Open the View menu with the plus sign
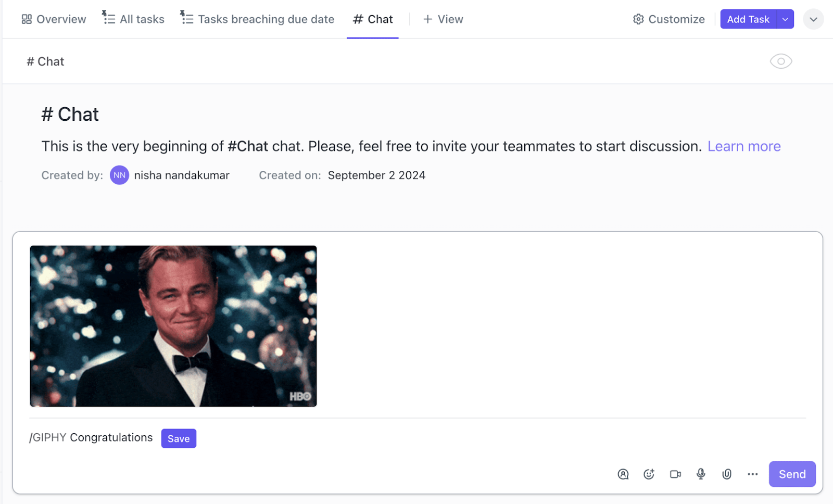This screenshot has width=833, height=504. click(428, 19)
